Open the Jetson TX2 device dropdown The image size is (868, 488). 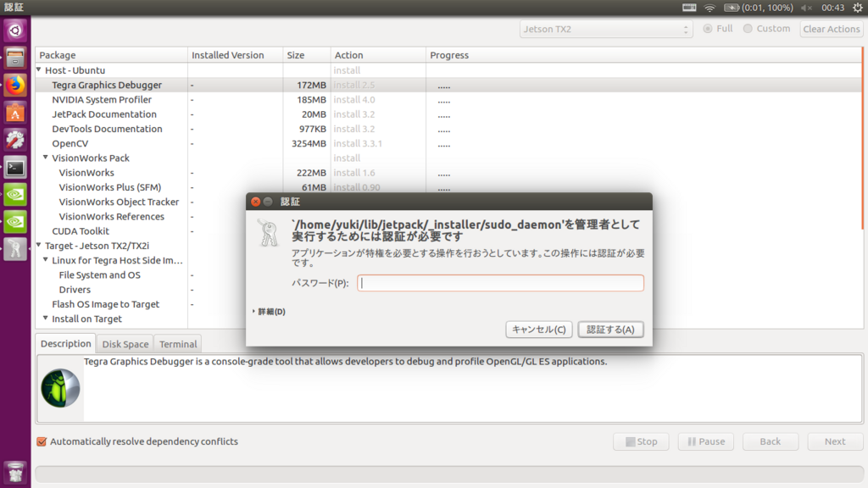coord(606,30)
